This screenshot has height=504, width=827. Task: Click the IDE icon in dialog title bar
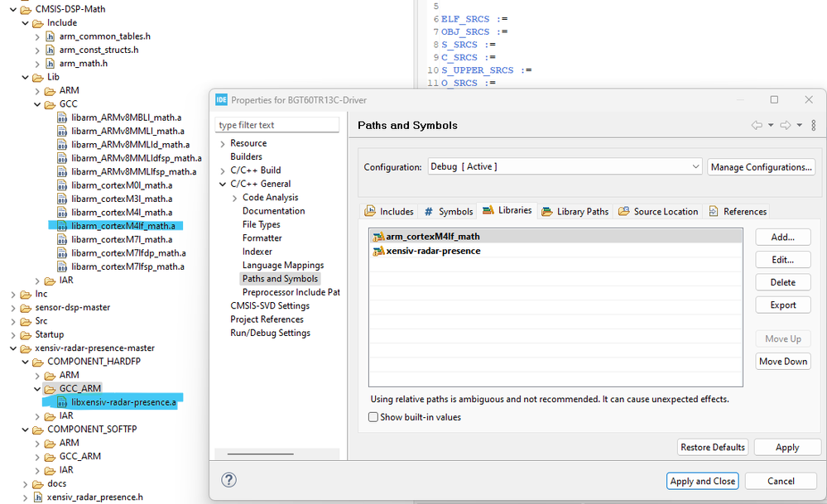tap(222, 99)
